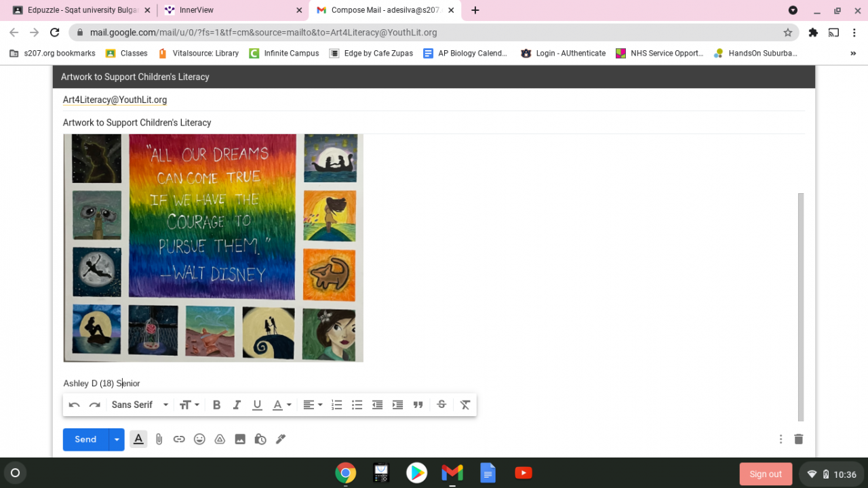The height and width of the screenshot is (488, 868).
Task: Open Google Docs from the shelf
Action: tap(488, 473)
